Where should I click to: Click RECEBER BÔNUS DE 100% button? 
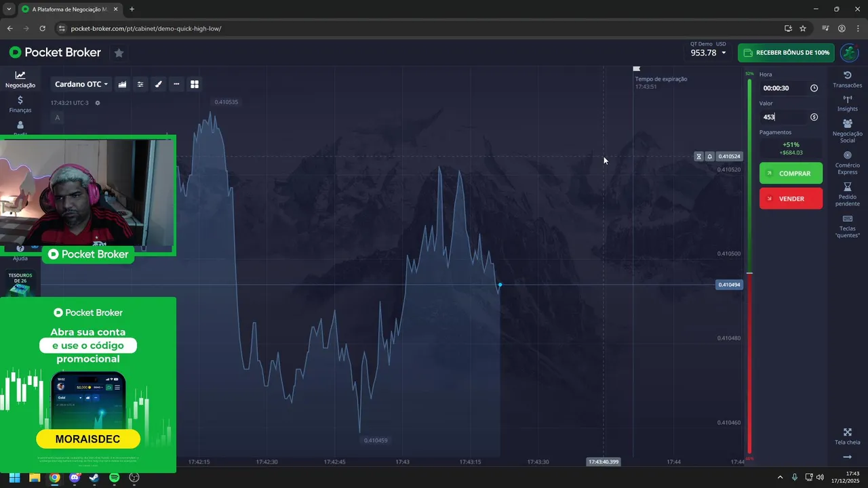(x=786, y=52)
